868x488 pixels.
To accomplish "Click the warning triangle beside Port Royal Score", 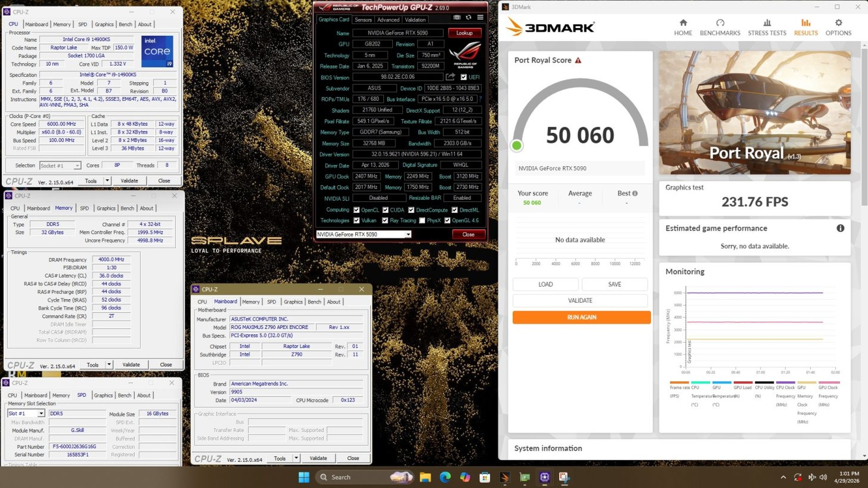I will [578, 61].
